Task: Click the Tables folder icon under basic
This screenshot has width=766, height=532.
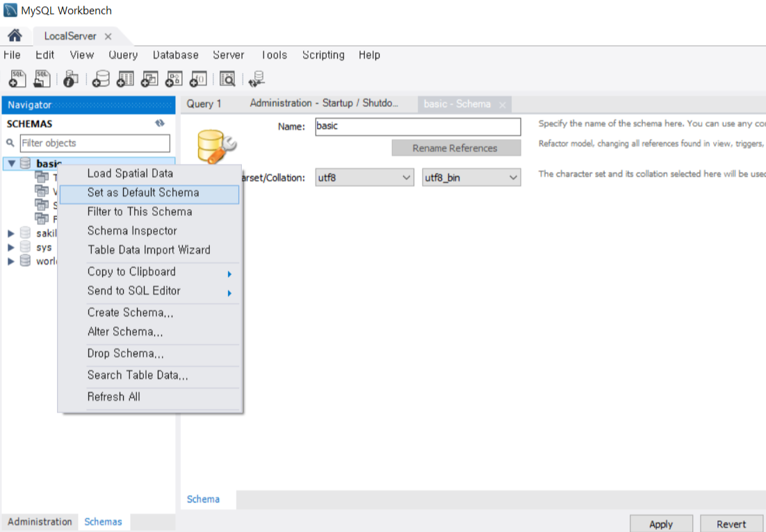Action: 42,176
